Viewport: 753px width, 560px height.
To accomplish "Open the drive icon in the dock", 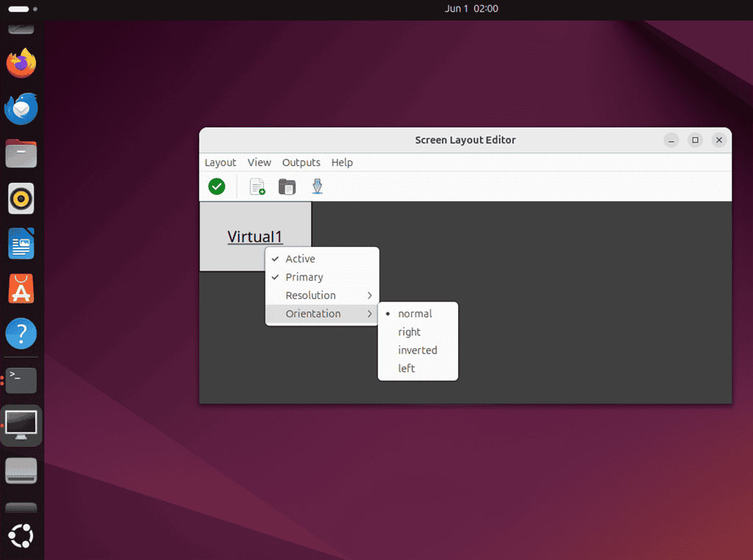I will click(21, 470).
